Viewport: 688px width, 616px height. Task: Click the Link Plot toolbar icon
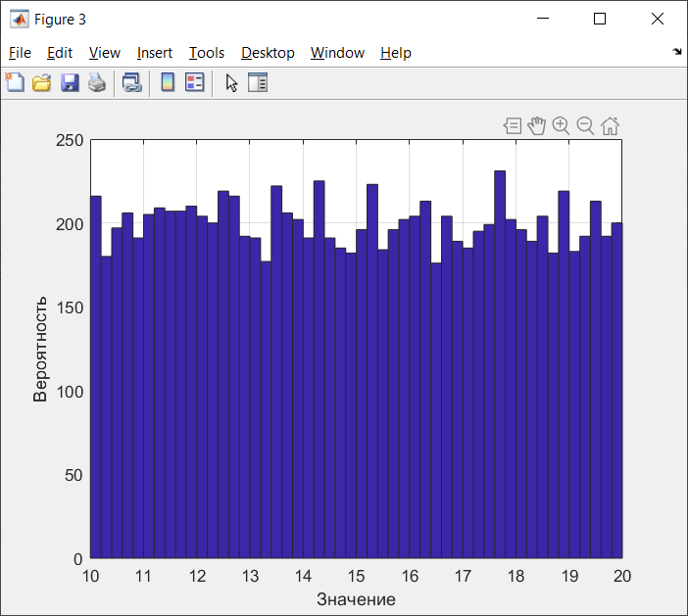coord(132,82)
